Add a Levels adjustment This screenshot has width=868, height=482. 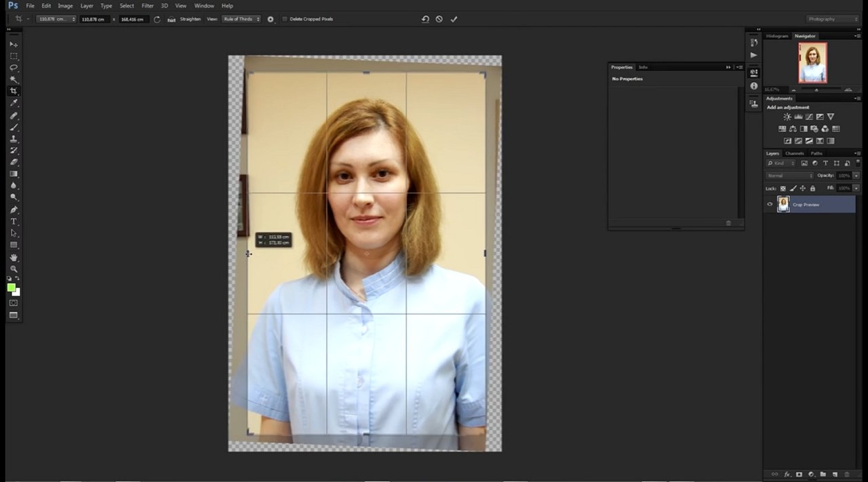pos(798,117)
